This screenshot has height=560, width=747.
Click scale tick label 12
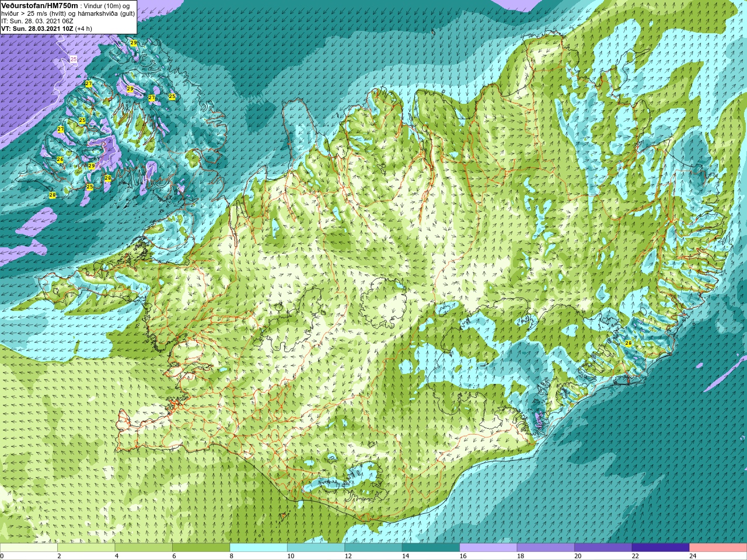(348, 556)
